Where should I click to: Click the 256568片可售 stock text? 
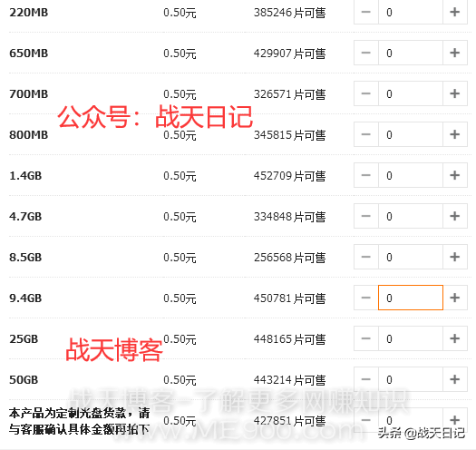(x=289, y=258)
